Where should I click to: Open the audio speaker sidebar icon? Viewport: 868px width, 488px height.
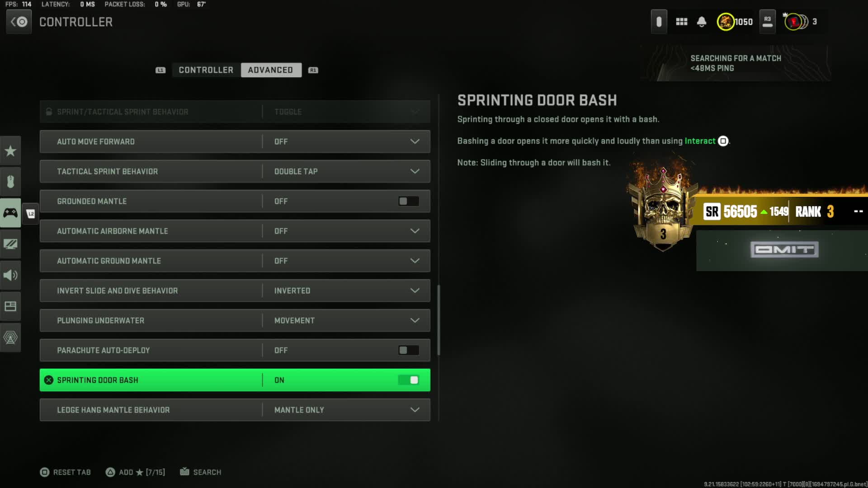pyautogui.click(x=10, y=275)
